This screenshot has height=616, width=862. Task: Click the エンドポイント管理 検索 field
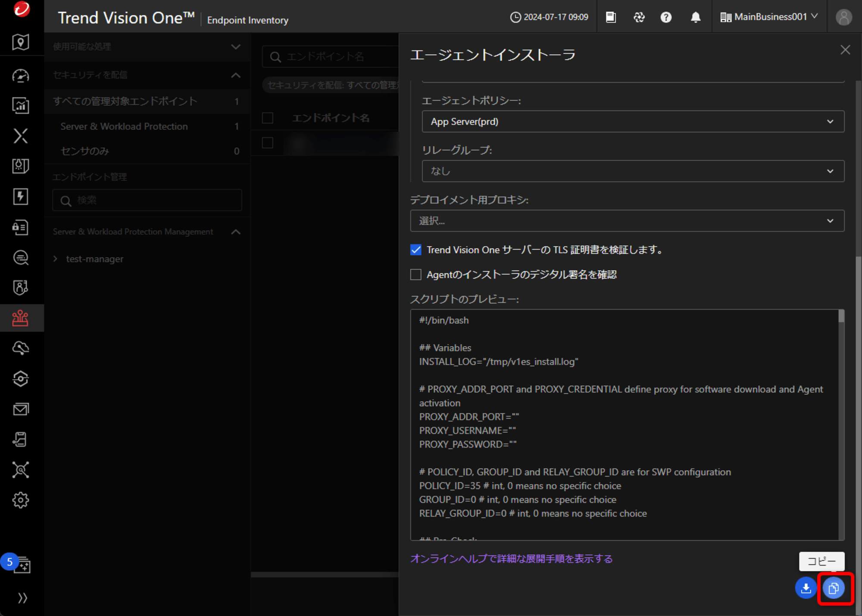tap(147, 200)
